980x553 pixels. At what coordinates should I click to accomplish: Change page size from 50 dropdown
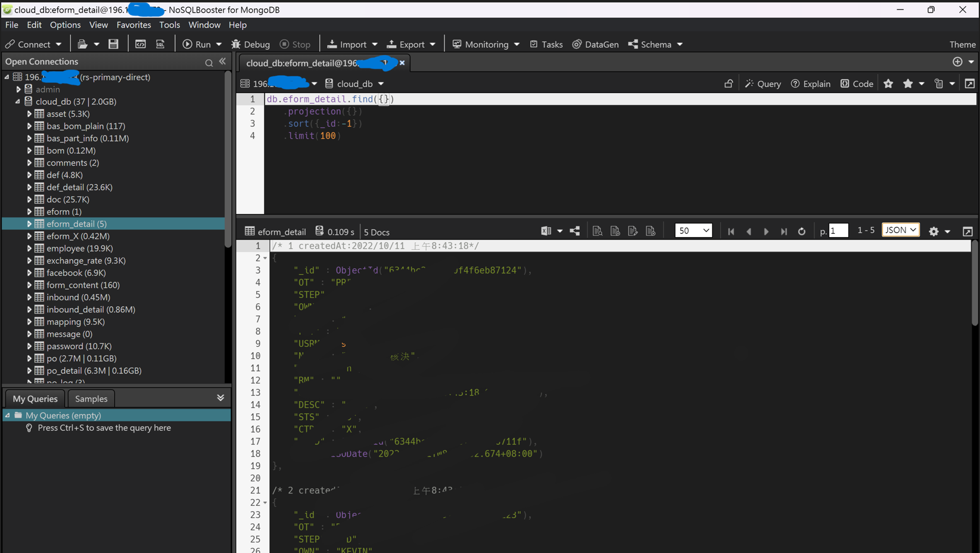(x=693, y=231)
